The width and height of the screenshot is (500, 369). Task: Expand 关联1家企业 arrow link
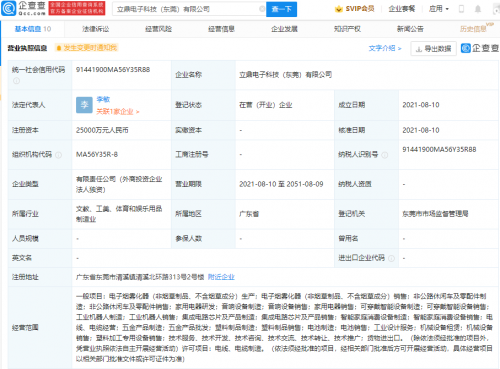pyautogui.click(x=118, y=112)
